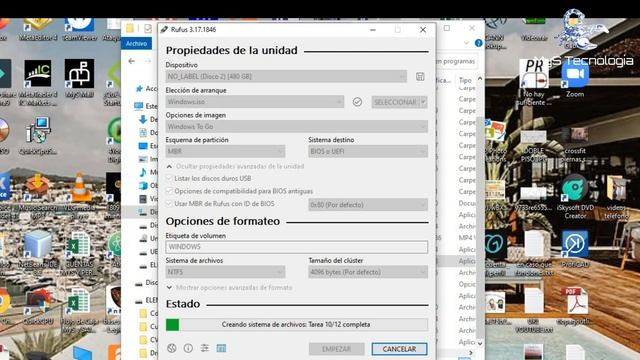This screenshot has height=360, width=640.
Task: Click Tipo column header in File Explorer
Action: click(x=465, y=80)
